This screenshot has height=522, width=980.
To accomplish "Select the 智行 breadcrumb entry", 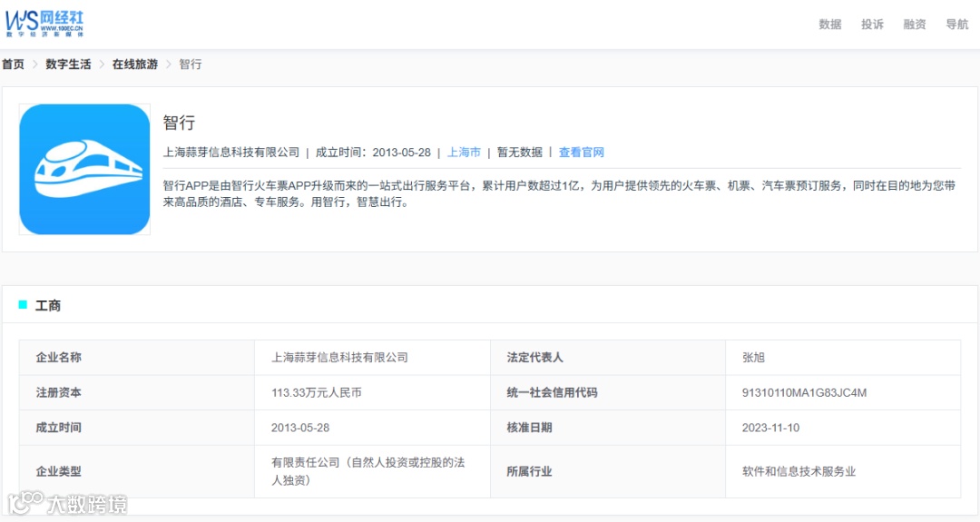I will (x=191, y=64).
